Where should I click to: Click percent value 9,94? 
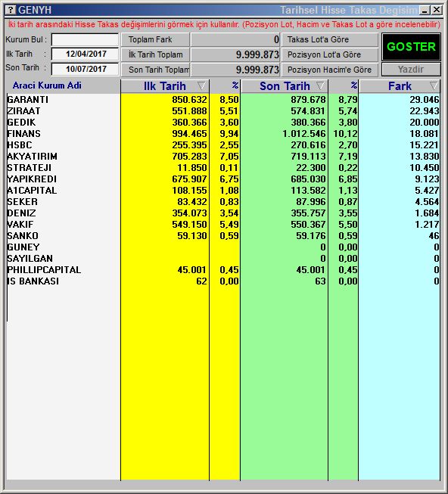tap(229, 134)
